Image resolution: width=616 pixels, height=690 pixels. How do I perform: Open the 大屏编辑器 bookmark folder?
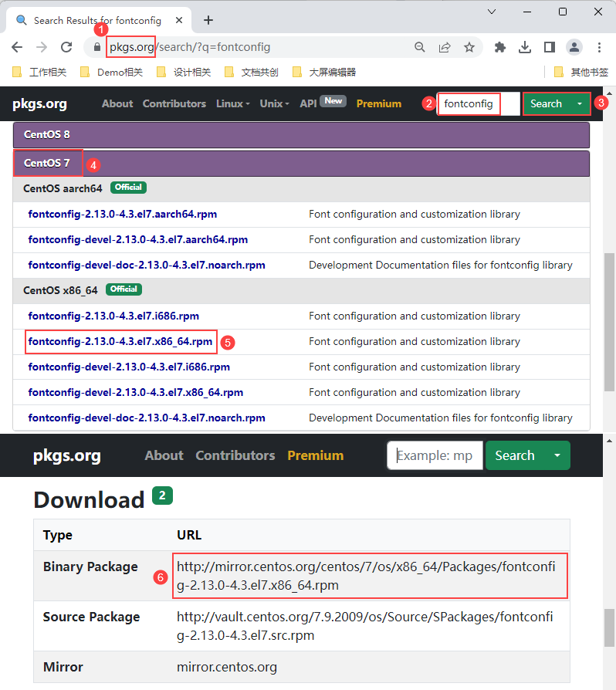click(x=324, y=73)
